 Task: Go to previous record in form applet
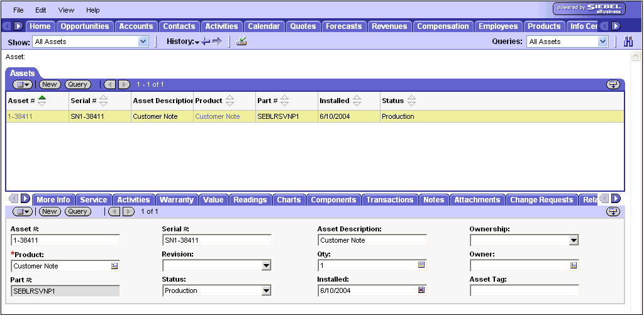114,211
